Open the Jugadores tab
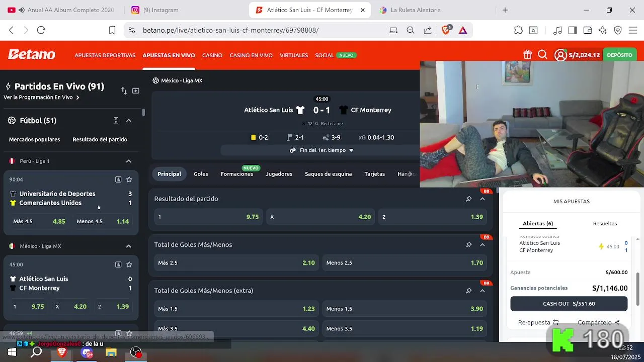Viewport: 644px width, 362px height. [279, 174]
